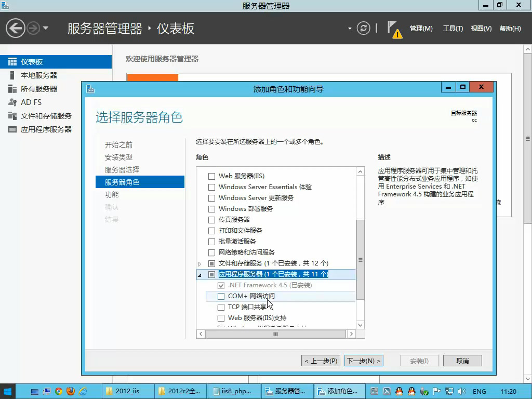Toggle the 文件和存储服务 role checkbox
Screen dimensions: 532x399
212,263
